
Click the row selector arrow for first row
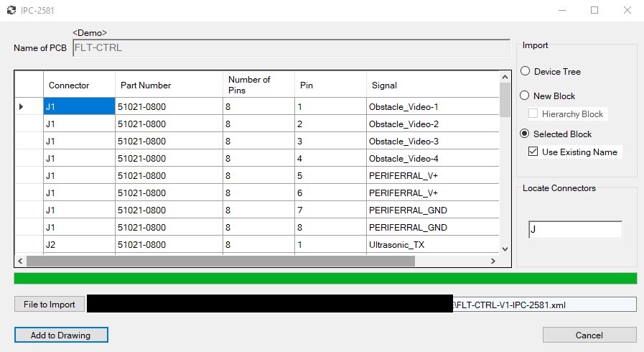click(x=22, y=106)
